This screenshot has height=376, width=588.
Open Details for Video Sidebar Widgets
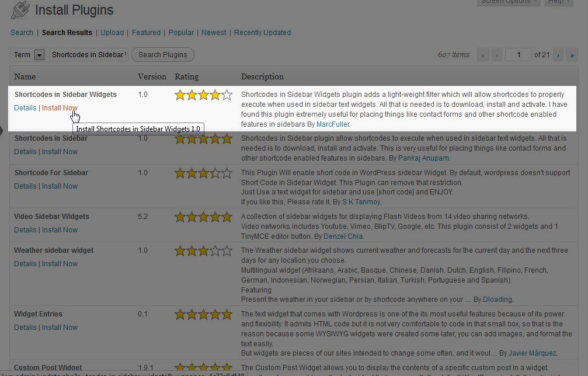[x=25, y=230]
